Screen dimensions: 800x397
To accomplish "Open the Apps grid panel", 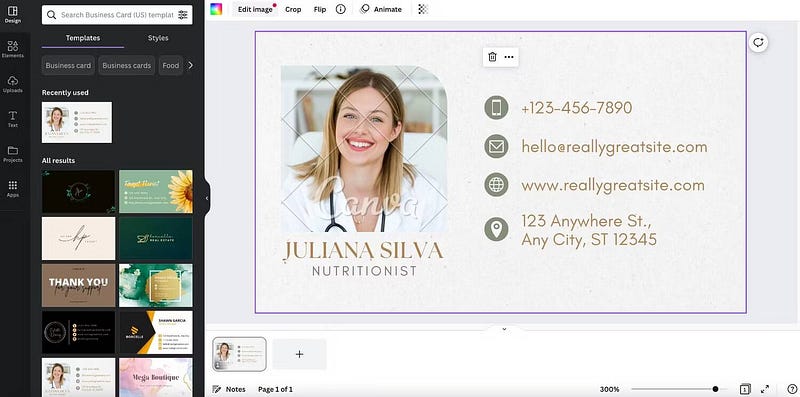I will click(x=13, y=188).
